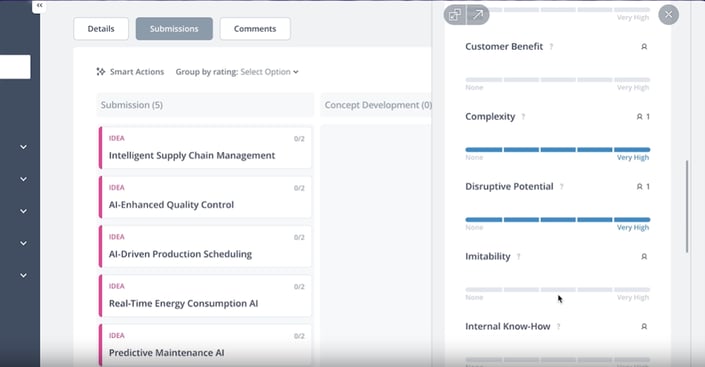Expand the first sidebar chevron section

pos(23,147)
